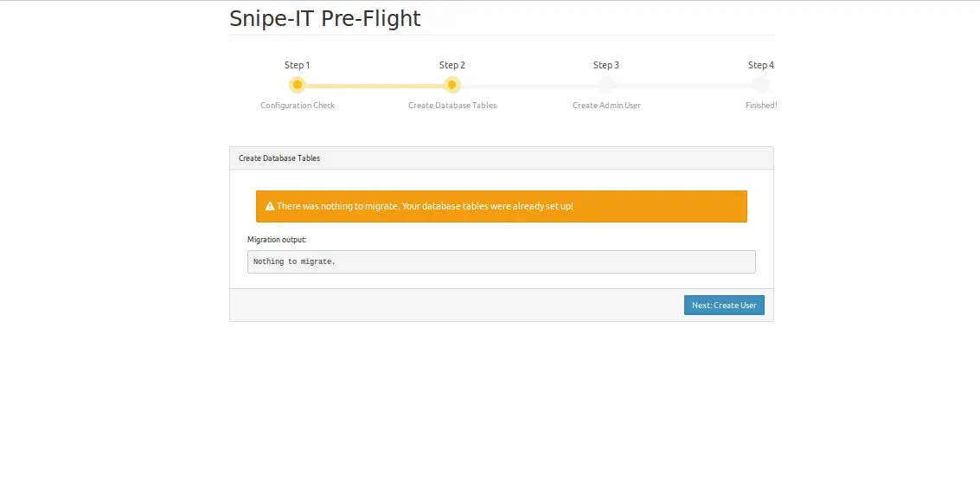This screenshot has height=483, width=980.
Task: Click the orange nothing to migrate alert
Action: pos(502,206)
